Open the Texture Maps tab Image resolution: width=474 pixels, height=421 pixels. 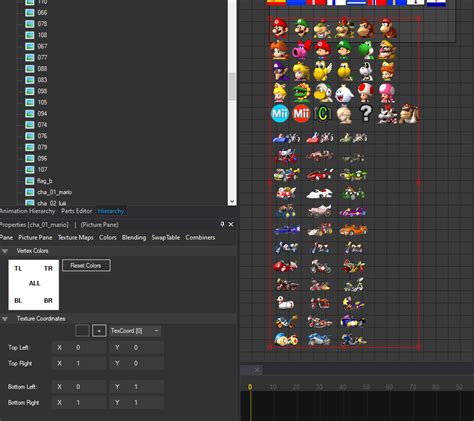click(76, 237)
